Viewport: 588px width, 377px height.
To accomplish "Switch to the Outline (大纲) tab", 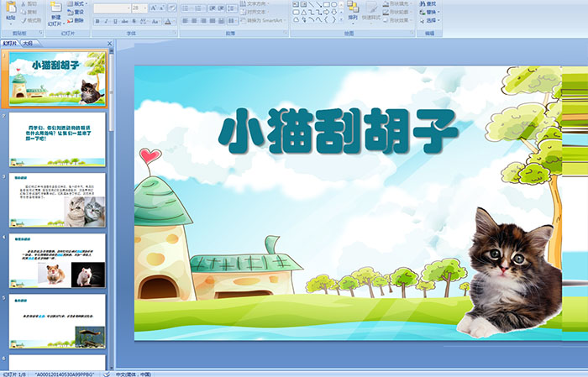I will click(x=28, y=42).
